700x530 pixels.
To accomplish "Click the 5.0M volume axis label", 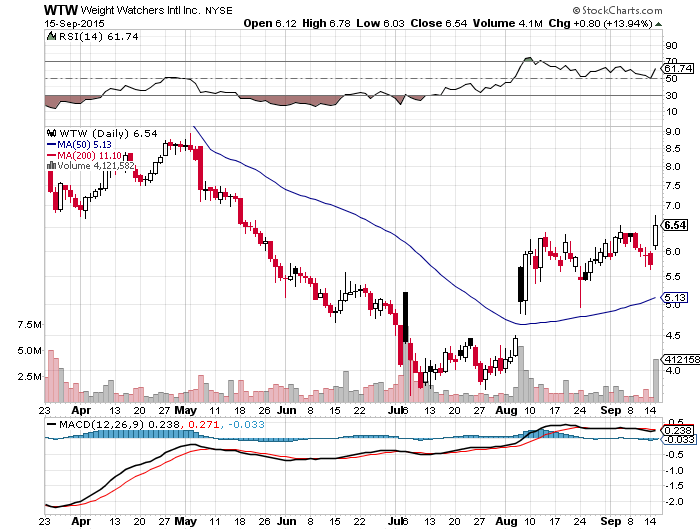I will pyautogui.click(x=30, y=351).
